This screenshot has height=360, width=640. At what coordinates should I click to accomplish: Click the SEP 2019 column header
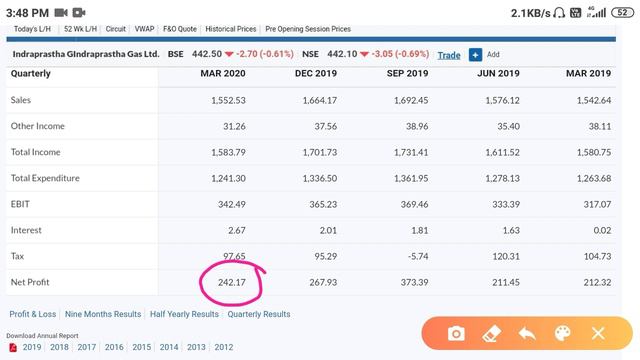[x=407, y=73]
